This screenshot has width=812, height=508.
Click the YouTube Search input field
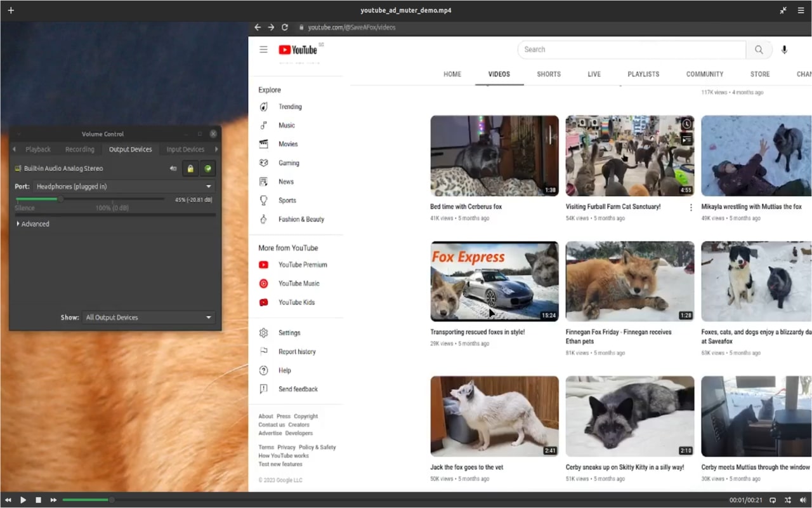coord(632,50)
